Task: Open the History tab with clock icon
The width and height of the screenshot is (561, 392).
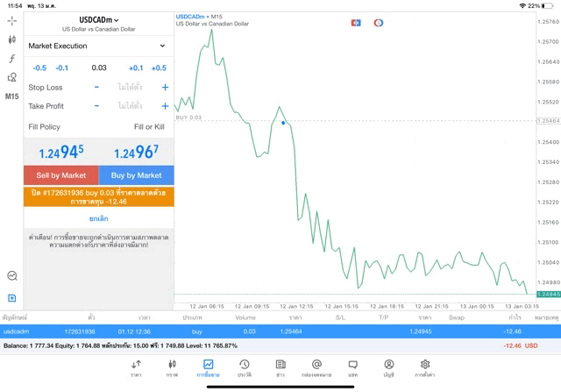Action: click(x=245, y=368)
